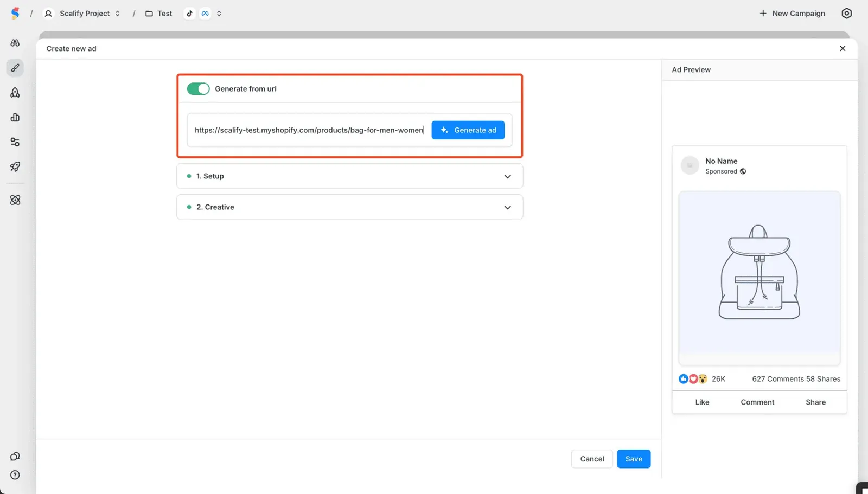Click the help question mark icon
868x494 pixels.
click(15, 475)
